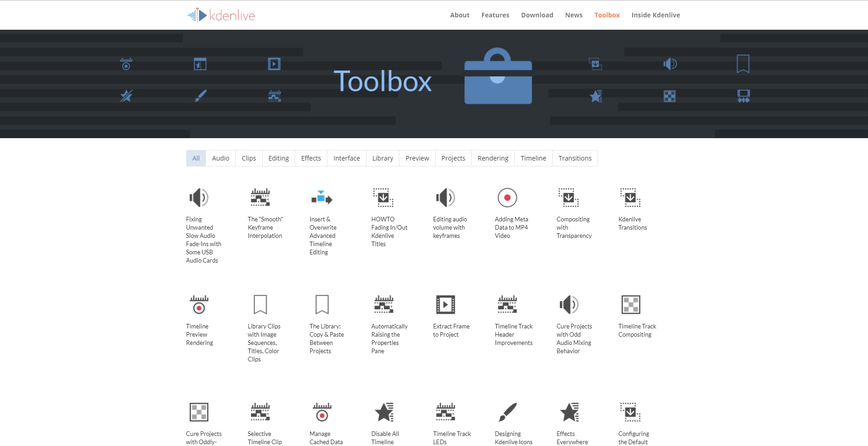Image resolution: width=868 pixels, height=446 pixels.
Task: Click the speaker icon above Cure Projects with Odd Audio
Action: coord(569,305)
